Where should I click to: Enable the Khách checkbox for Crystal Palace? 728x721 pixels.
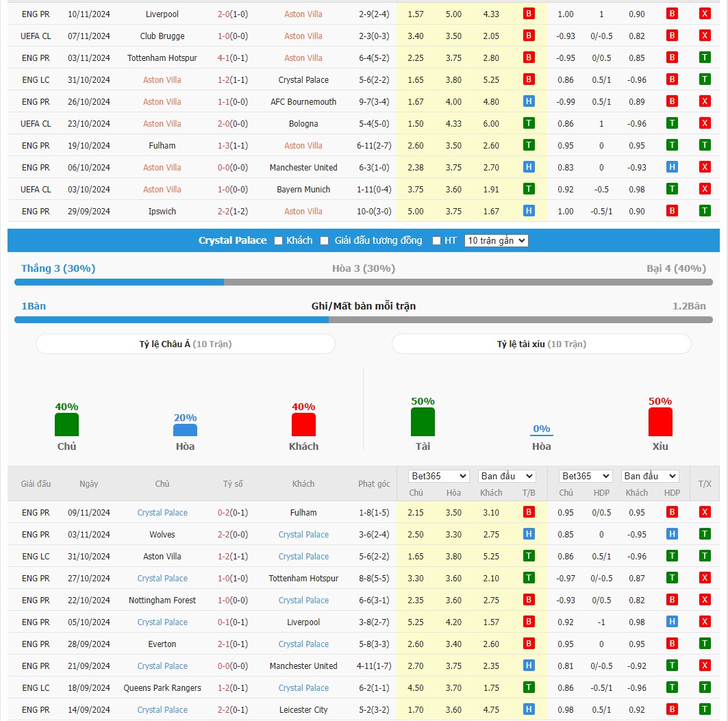pos(278,240)
